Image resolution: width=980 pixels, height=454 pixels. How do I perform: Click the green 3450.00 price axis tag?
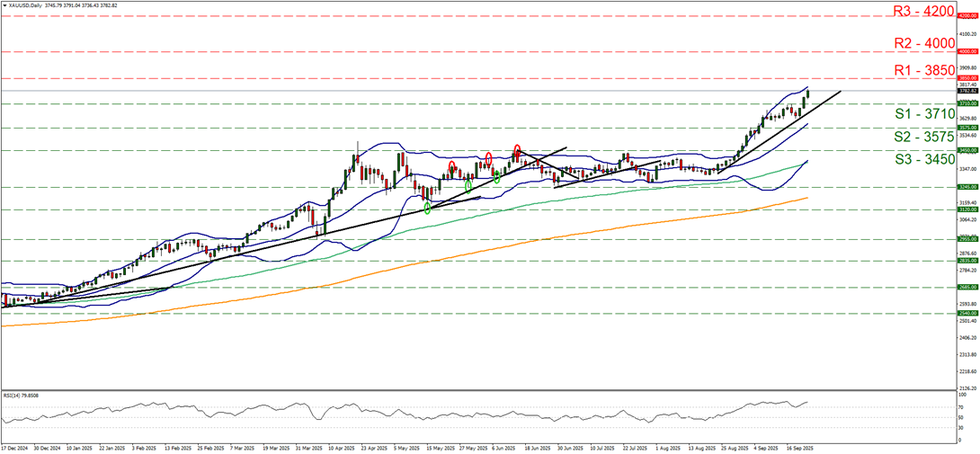[967, 150]
